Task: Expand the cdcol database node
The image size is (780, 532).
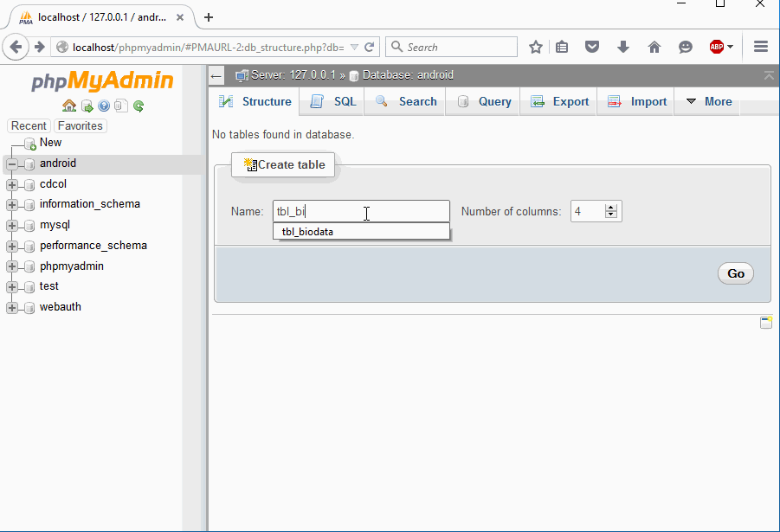Action: (x=12, y=185)
